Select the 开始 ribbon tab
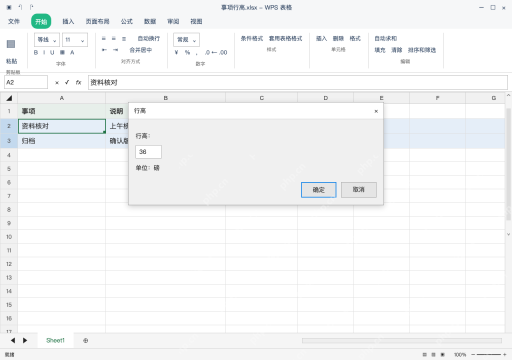Screen dimensions: 512x360 41,21
